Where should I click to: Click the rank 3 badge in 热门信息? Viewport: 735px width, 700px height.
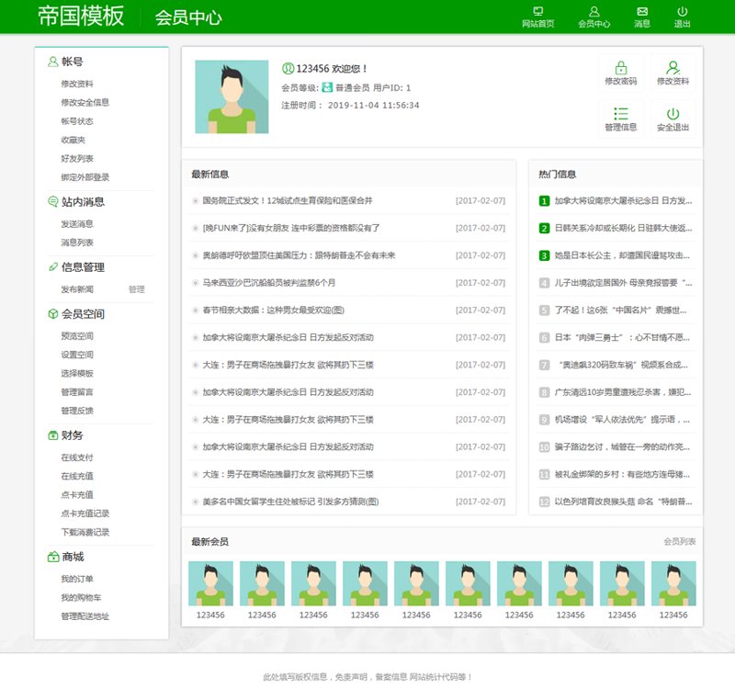coord(544,255)
